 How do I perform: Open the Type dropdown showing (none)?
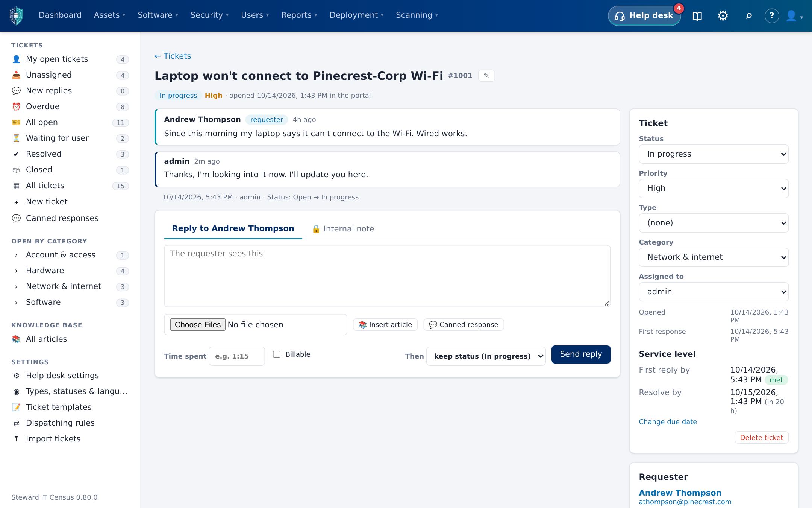[x=714, y=223]
